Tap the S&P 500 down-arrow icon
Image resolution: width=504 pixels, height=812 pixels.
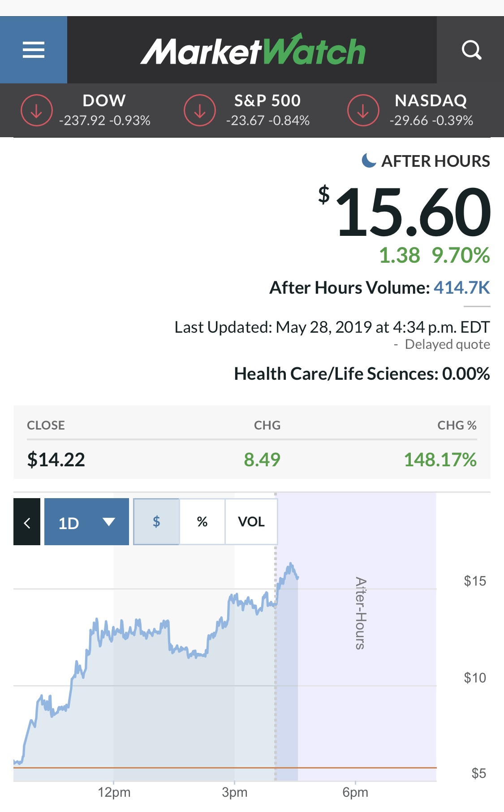(200, 110)
